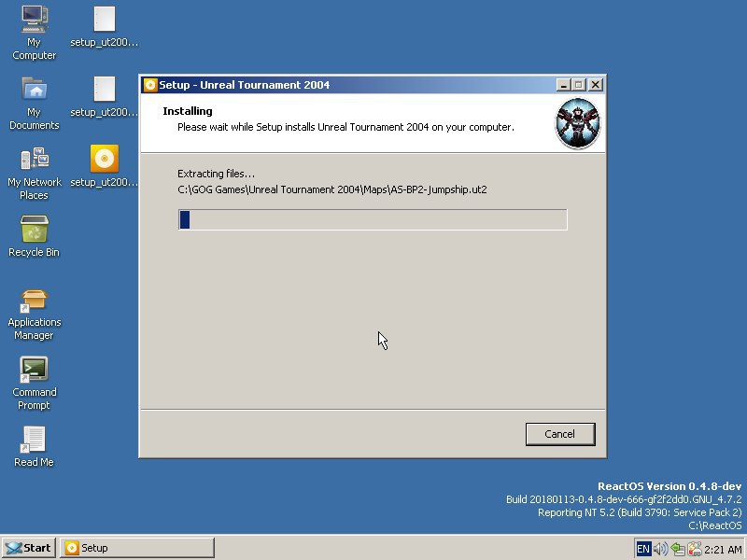Click the 'Reporting NT 5.2' desktop text

coord(640,512)
